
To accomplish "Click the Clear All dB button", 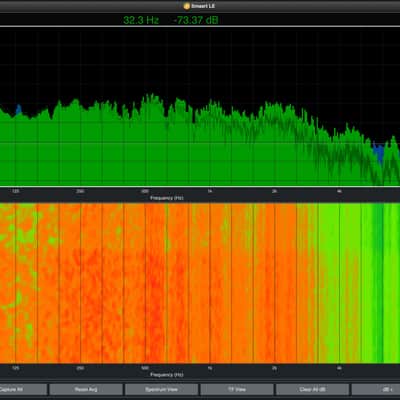I will [x=312, y=389].
